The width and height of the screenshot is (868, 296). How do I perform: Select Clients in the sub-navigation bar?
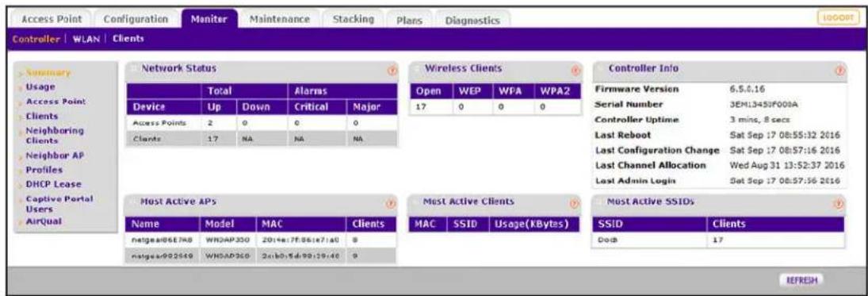tap(128, 40)
